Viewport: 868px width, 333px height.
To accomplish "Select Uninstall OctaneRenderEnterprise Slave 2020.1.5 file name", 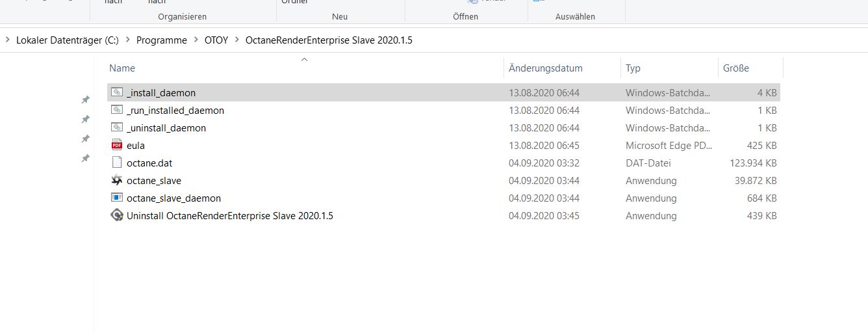I will click(x=230, y=216).
